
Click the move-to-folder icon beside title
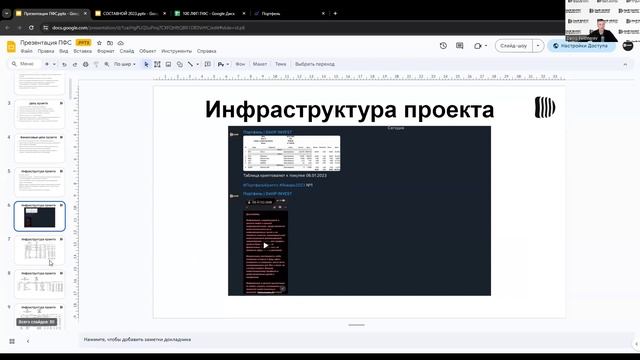pos(110,43)
